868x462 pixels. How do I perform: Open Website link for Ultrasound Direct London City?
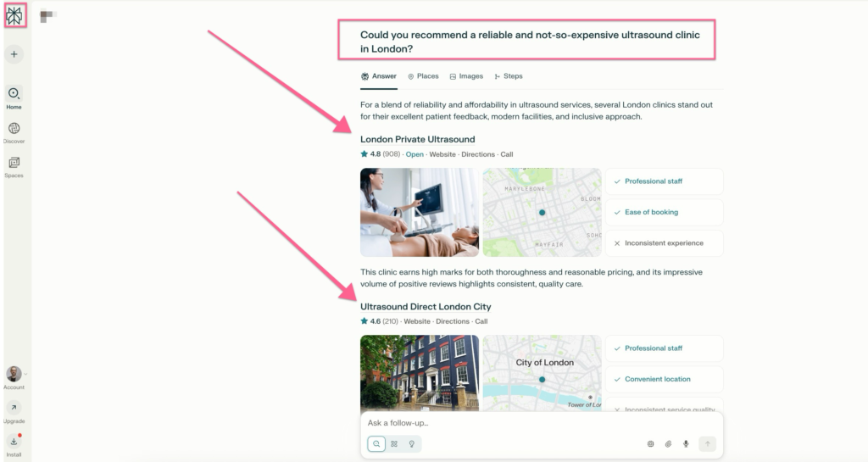pyautogui.click(x=417, y=321)
